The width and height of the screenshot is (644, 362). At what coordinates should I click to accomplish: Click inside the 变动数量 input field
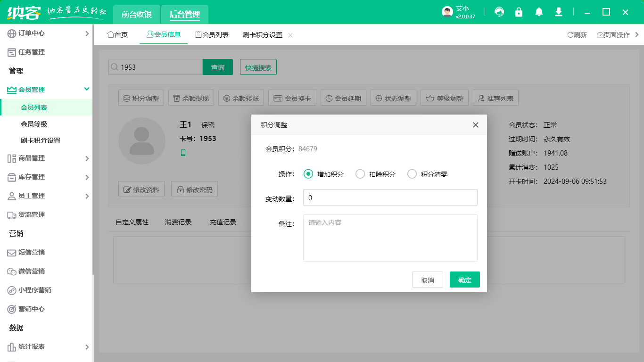(x=390, y=197)
